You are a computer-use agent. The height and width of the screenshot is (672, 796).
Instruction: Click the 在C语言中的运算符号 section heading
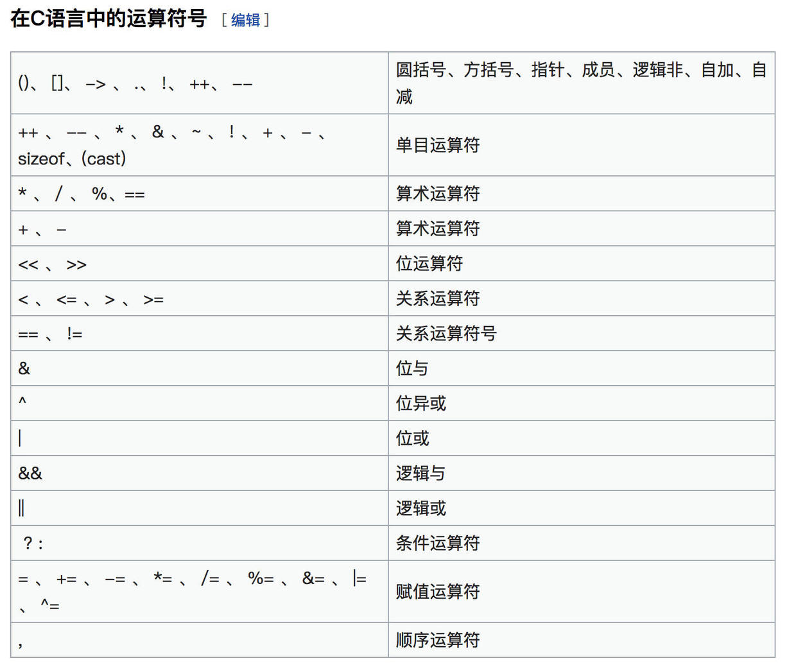click(x=108, y=19)
